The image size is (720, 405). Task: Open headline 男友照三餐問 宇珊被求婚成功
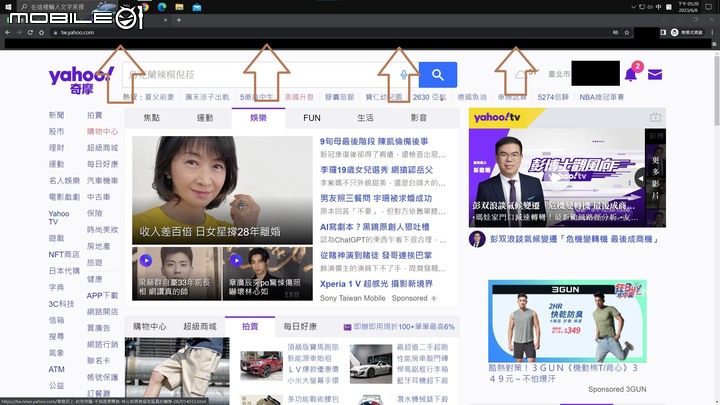[376, 198]
